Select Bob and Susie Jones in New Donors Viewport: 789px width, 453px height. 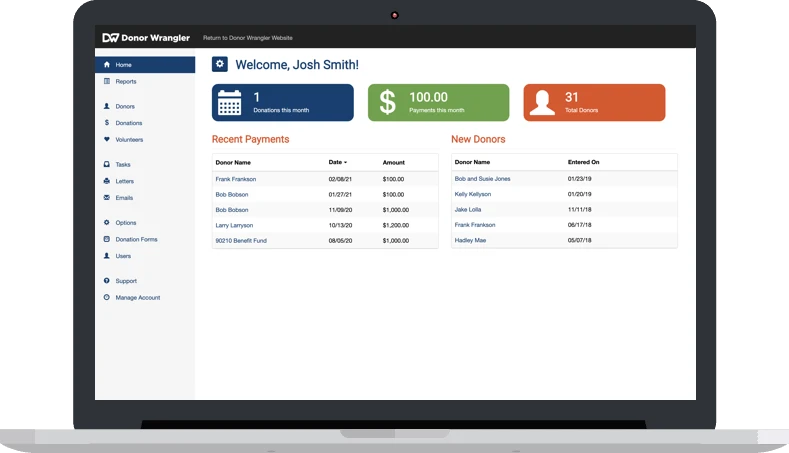click(482, 179)
